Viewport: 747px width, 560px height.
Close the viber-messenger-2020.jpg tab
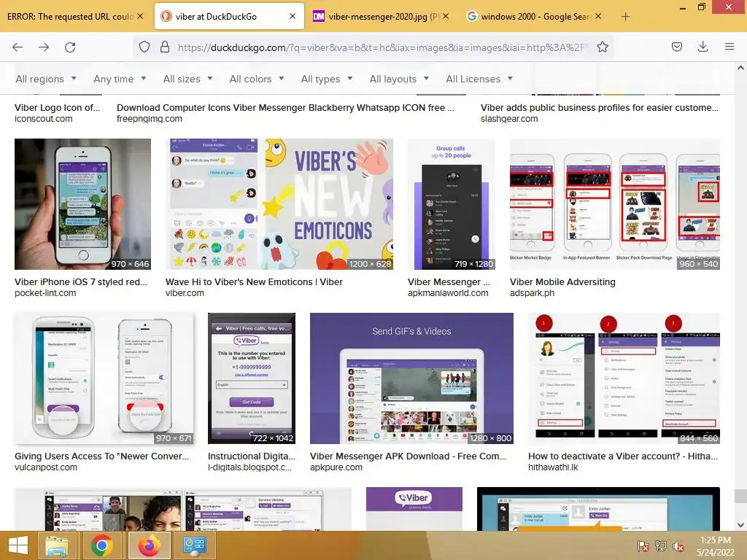[446, 16]
